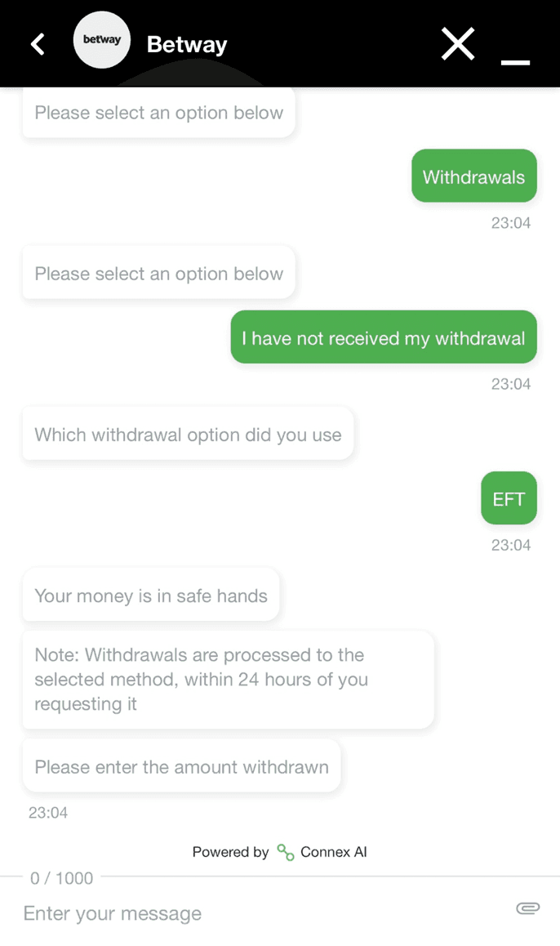This screenshot has width=560, height=946.
Task: Select the 0 / 1000 character counter
Action: click(61, 878)
